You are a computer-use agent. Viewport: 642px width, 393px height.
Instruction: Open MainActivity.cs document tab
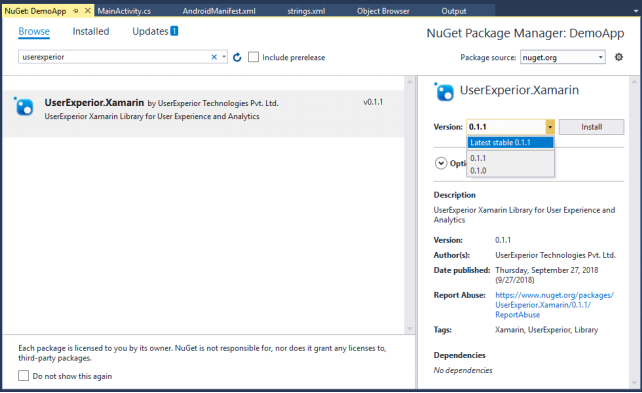coord(124,11)
